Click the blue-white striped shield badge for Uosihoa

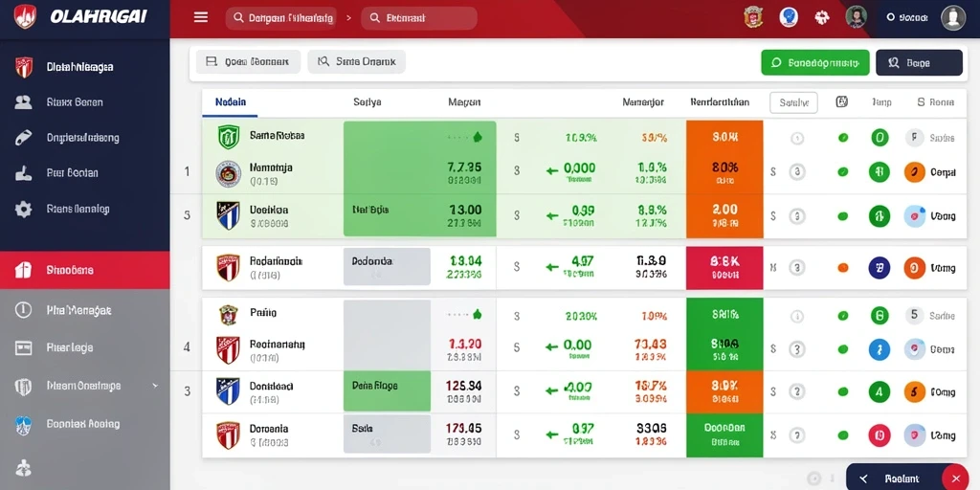(228, 215)
